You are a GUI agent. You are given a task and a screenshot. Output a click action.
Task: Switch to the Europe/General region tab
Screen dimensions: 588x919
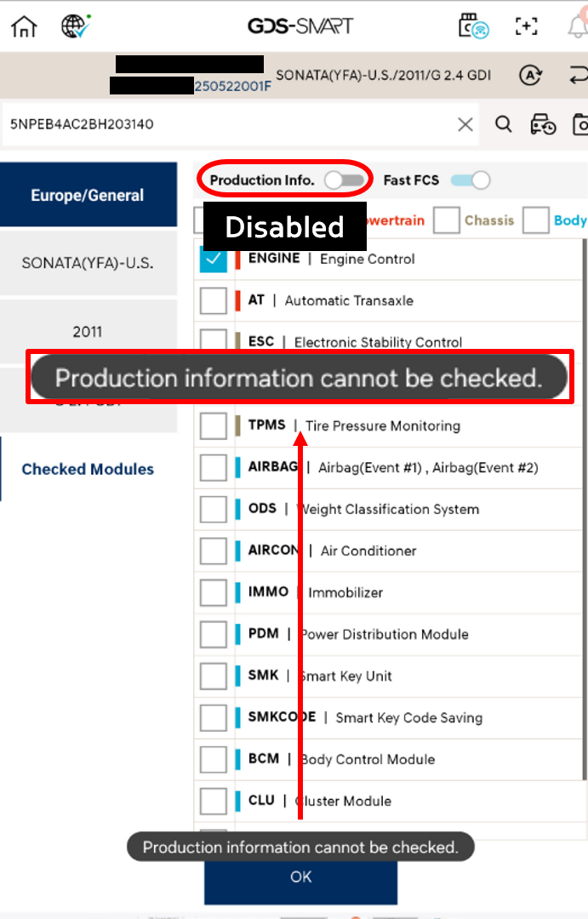(88, 194)
